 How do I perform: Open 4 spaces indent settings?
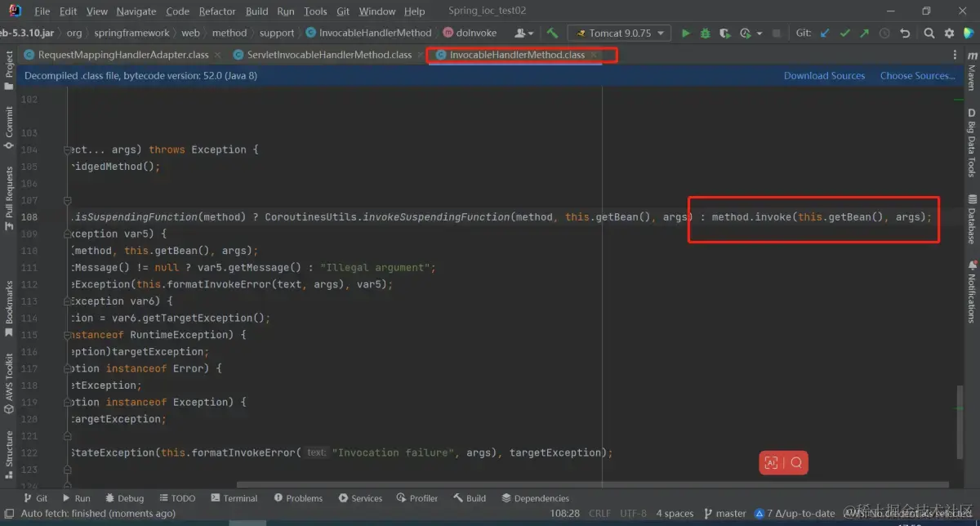(675, 513)
